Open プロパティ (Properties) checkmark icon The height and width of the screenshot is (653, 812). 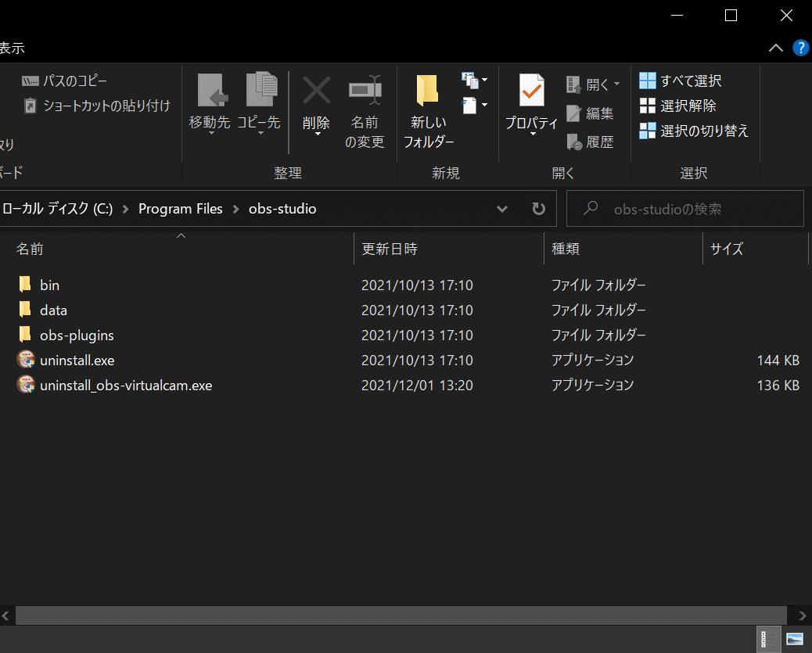point(531,91)
